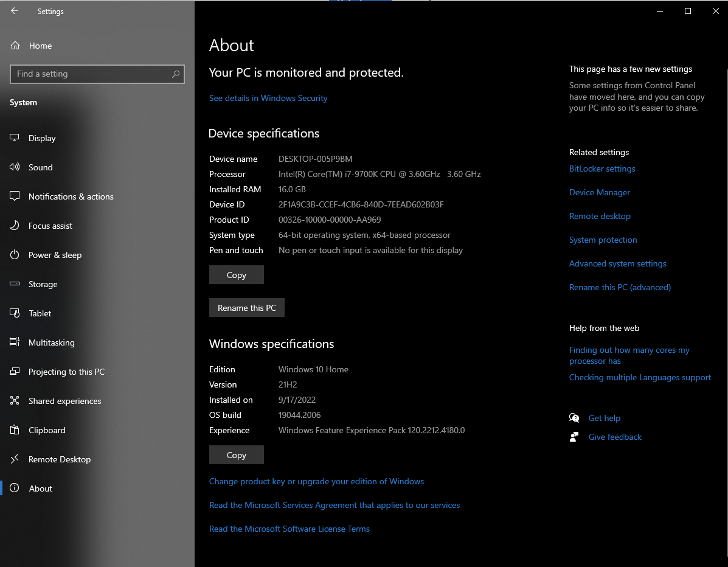This screenshot has width=728, height=567.
Task: Open Finding out how many cores link
Action: pyautogui.click(x=629, y=355)
